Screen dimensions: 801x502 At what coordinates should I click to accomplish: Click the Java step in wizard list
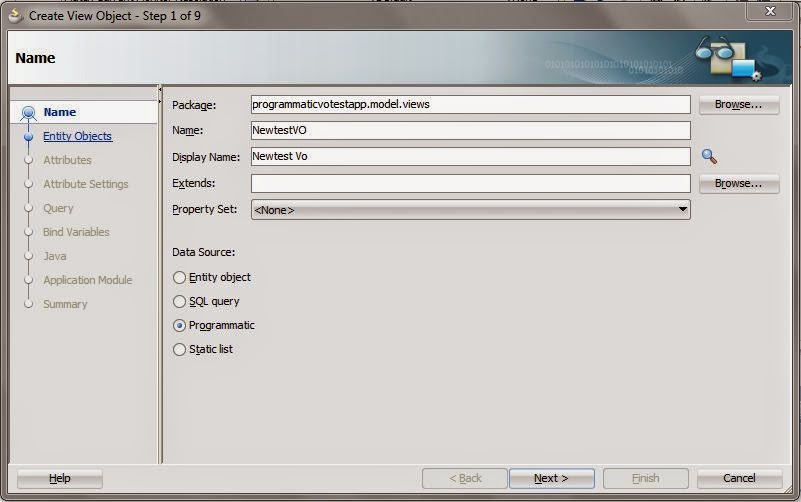pos(55,256)
